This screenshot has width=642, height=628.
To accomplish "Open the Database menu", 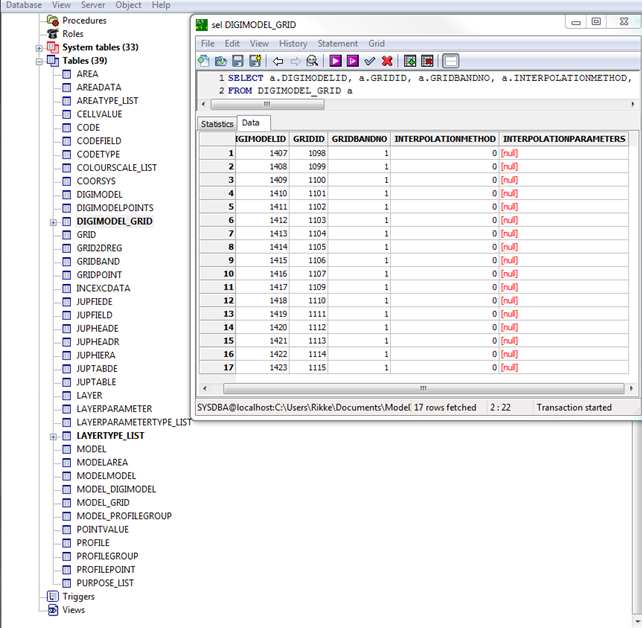I will [x=24, y=5].
